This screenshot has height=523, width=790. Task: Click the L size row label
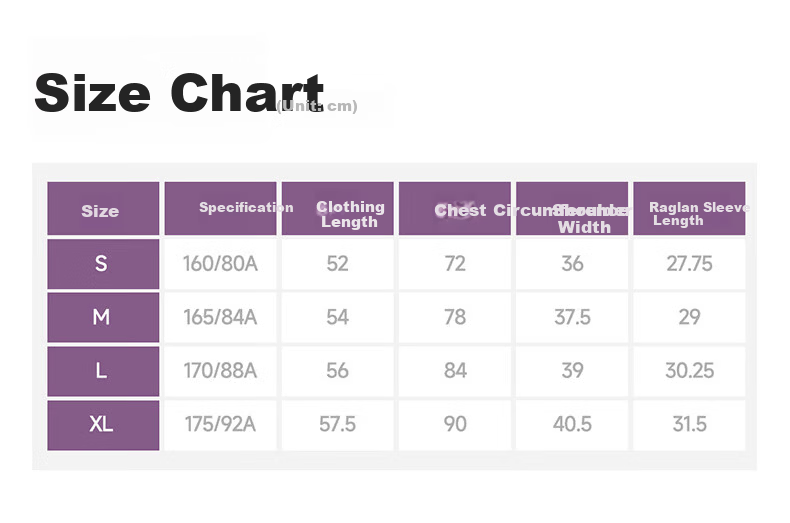click(103, 371)
